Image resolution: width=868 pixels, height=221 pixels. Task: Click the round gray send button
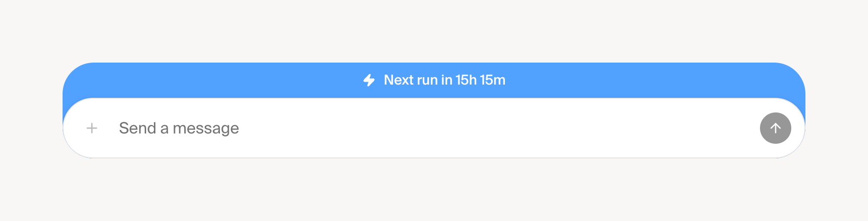775,128
